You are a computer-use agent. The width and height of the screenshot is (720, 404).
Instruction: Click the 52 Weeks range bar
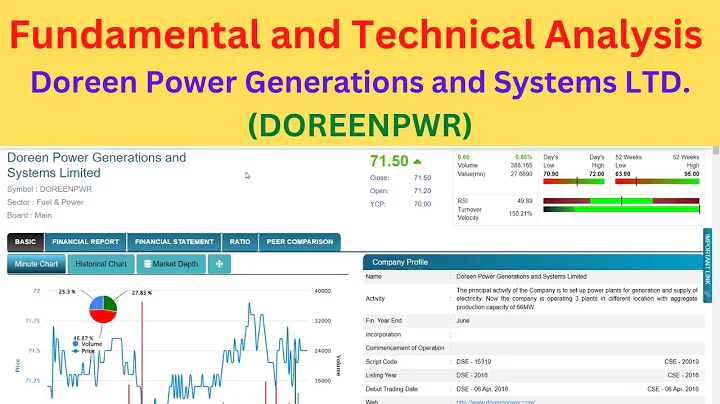pyautogui.click(x=657, y=182)
